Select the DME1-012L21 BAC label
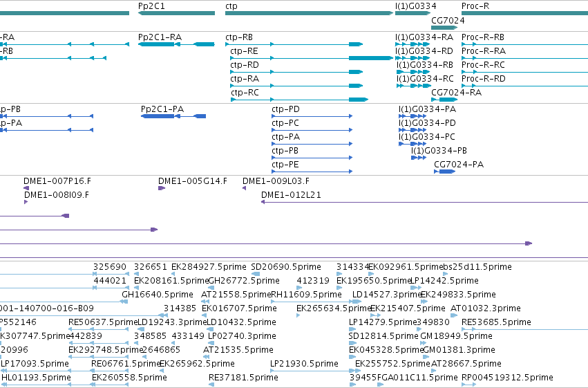This screenshot has width=588, height=388. pos(291,195)
